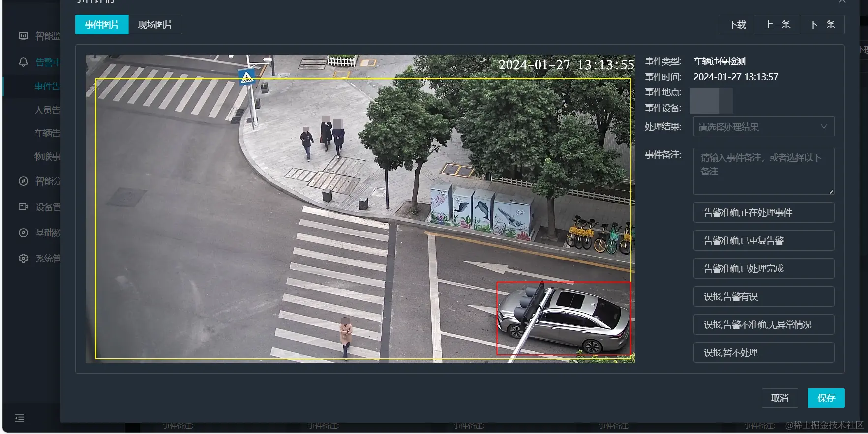Image resolution: width=868 pixels, height=434 pixels.
Task: Open 车辆告 in the sidebar
Action: (x=47, y=133)
